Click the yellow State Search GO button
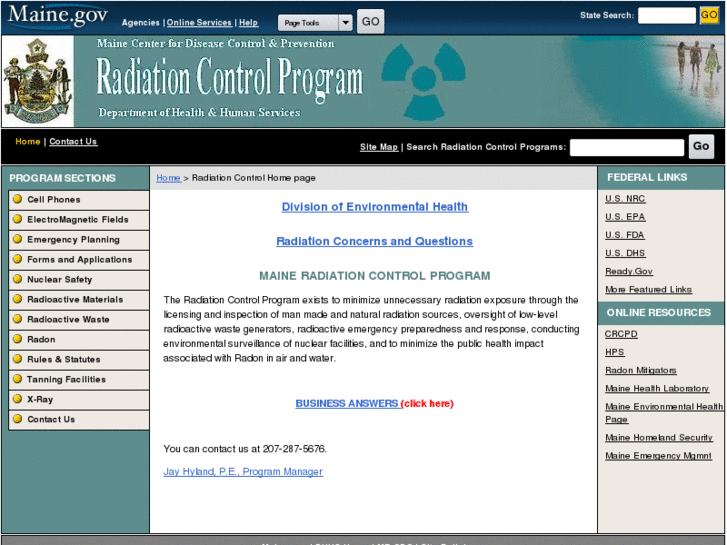 (709, 15)
